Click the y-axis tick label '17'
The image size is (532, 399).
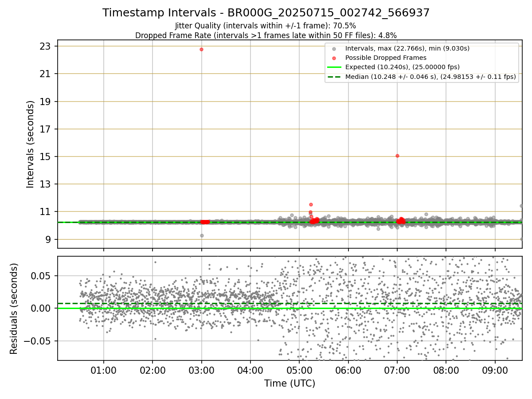(x=46, y=129)
